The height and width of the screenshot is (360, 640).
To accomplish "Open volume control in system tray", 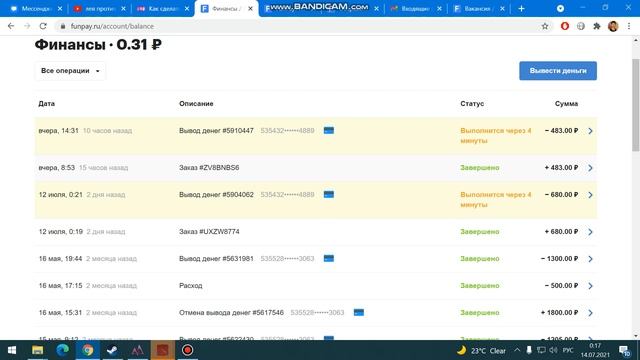I will 553,350.
